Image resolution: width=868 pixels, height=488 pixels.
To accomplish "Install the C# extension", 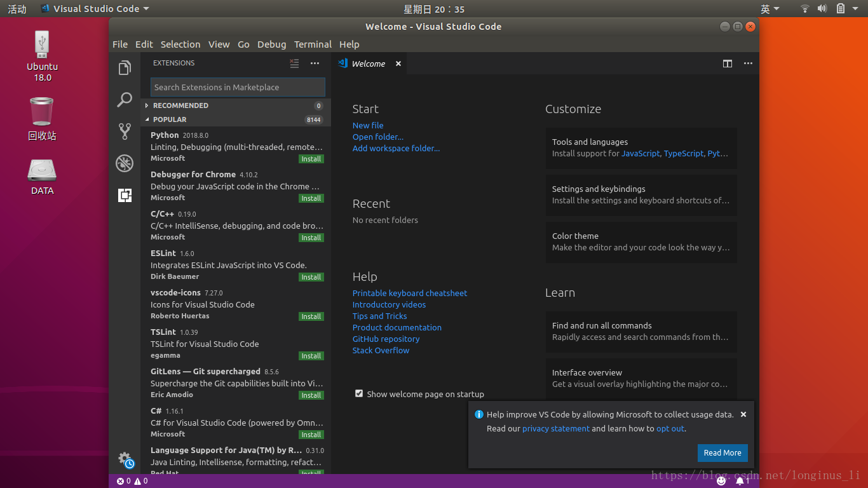I will coord(311,435).
